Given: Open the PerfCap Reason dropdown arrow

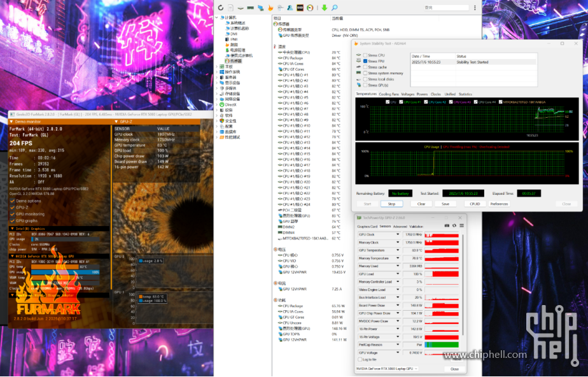Looking at the screenshot, I should coord(398,345).
